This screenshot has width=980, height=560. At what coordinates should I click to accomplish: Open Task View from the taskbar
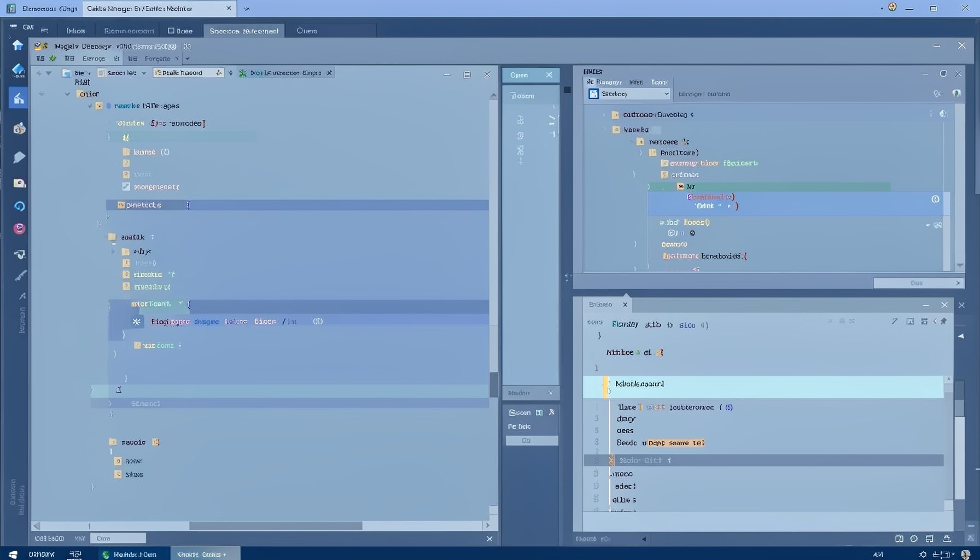point(75,554)
